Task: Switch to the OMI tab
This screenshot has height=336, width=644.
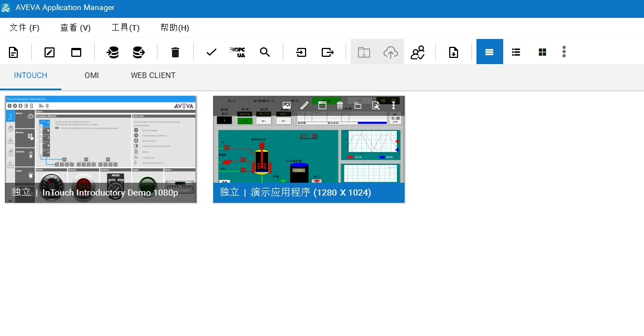Action: point(92,75)
